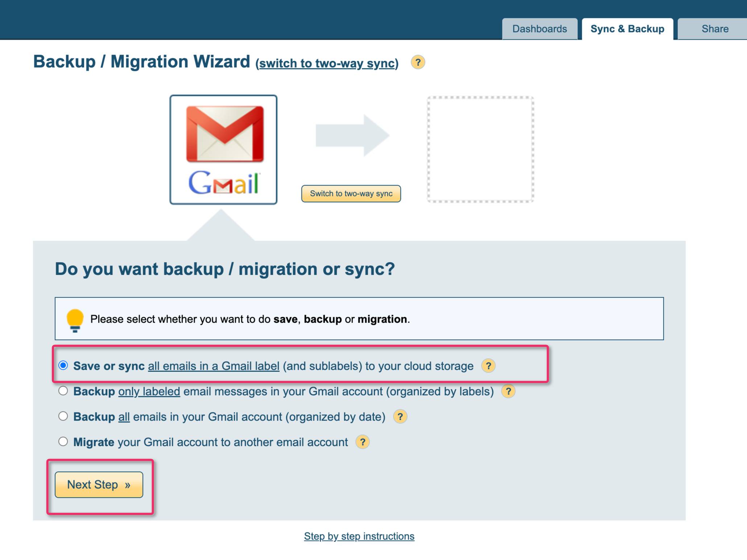This screenshot has height=560, width=747.
Task: Select Save or sync Gmail label radio
Action: [63, 365]
